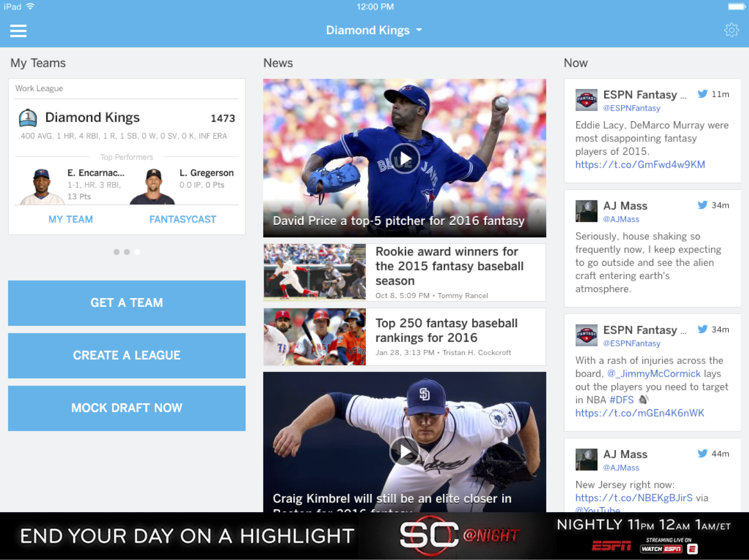749x560 pixels.
Task: Click FANTASYCAST button
Action: [x=182, y=219]
